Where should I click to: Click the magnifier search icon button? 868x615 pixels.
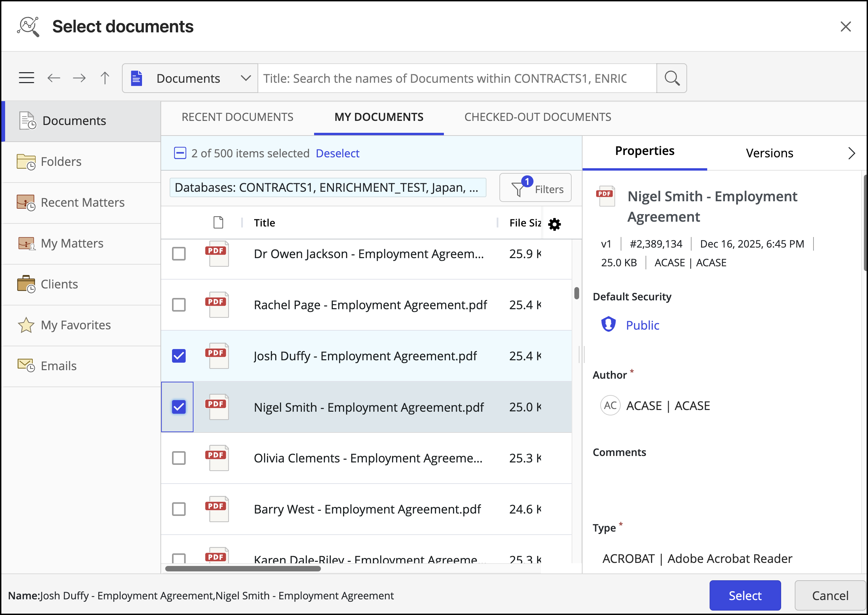pos(671,78)
